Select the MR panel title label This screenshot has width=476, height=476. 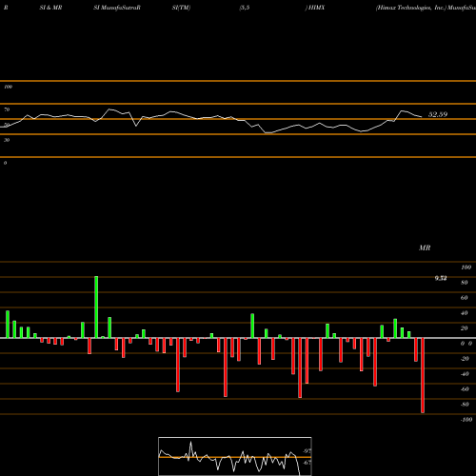(425, 248)
